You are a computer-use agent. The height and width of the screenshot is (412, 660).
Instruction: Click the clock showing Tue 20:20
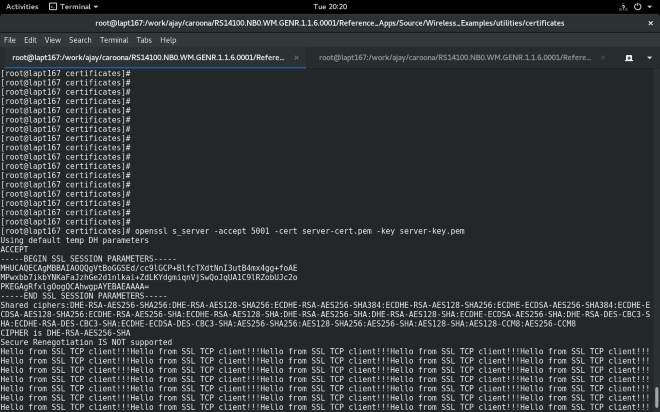[x=329, y=6]
